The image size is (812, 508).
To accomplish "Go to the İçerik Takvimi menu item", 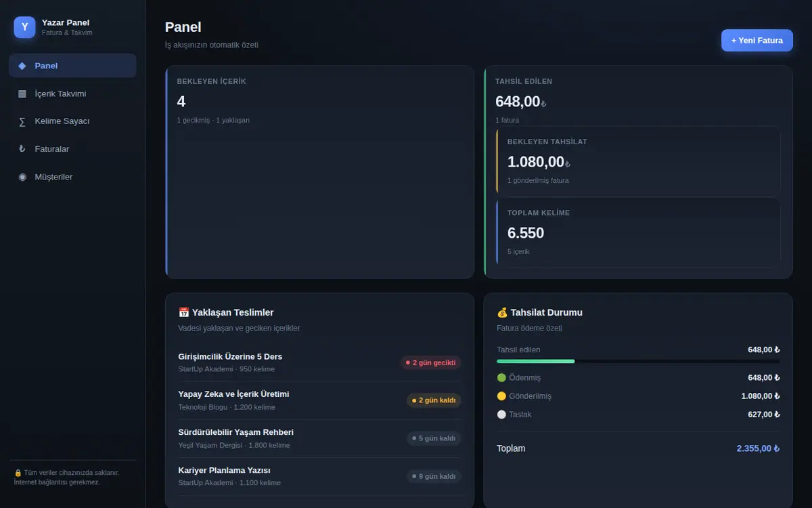I will point(72,93).
